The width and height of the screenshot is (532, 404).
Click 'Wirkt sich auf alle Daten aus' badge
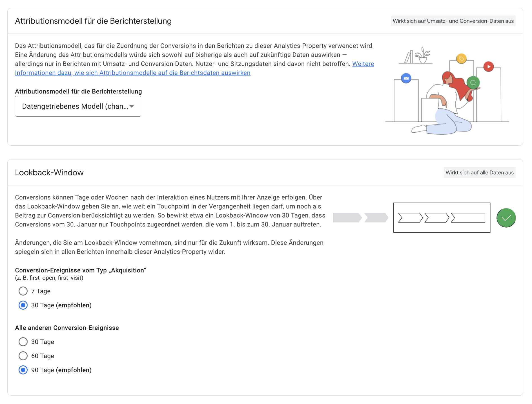480,172
